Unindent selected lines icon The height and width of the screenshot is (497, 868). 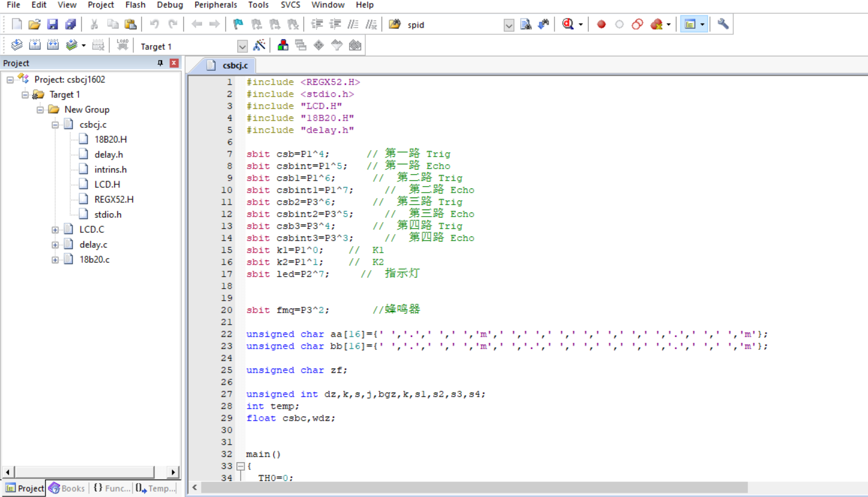coord(335,24)
